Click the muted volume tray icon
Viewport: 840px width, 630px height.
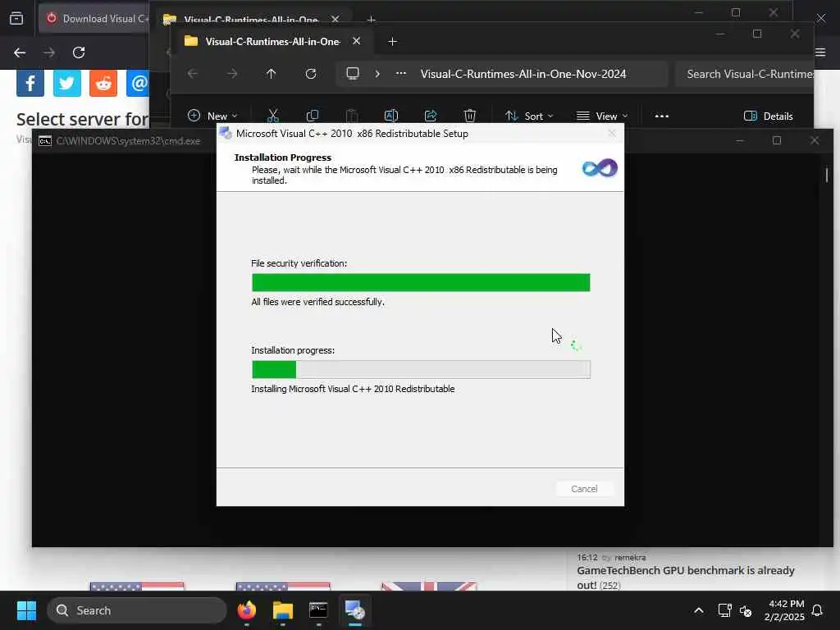tap(746, 610)
